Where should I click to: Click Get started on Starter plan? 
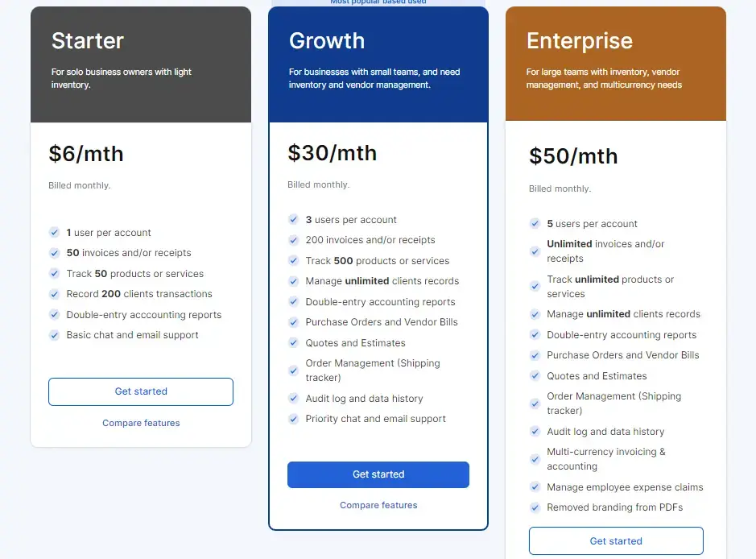pyautogui.click(x=141, y=391)
